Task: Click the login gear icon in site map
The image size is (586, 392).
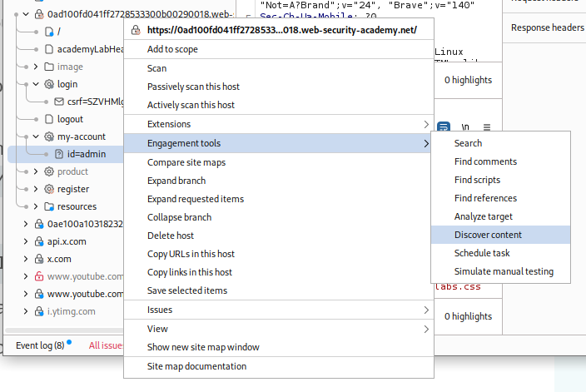Action: pyautogui.click(x=49, y=84)
